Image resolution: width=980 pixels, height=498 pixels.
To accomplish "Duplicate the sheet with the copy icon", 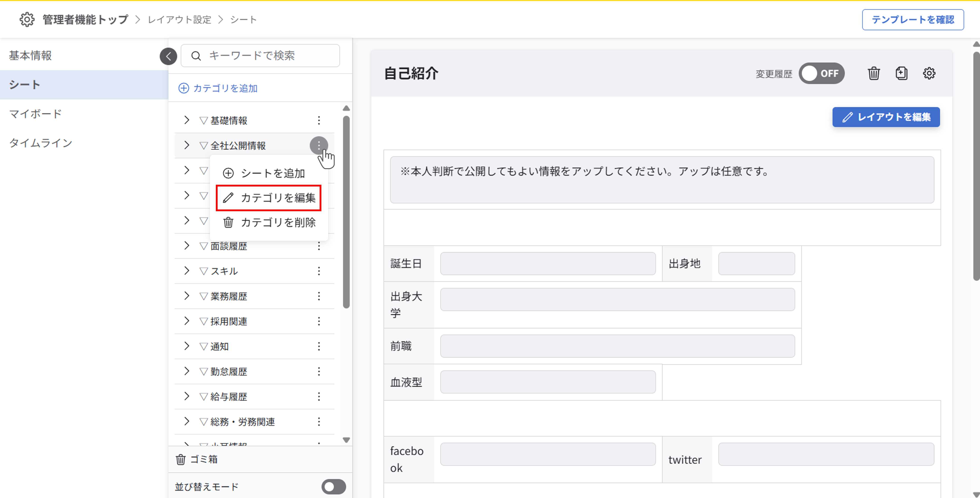I will [902, 73].
